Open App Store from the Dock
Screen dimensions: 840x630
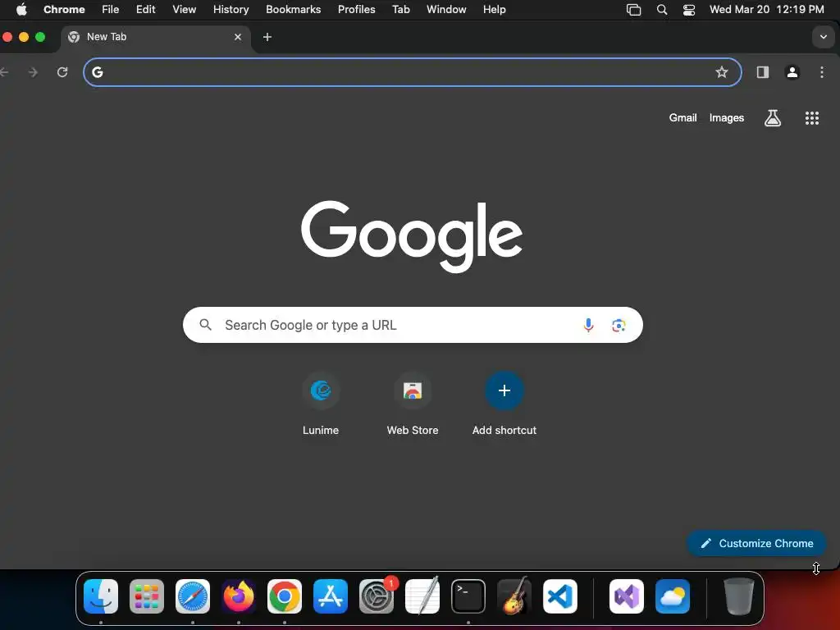[x=331, y=596]
